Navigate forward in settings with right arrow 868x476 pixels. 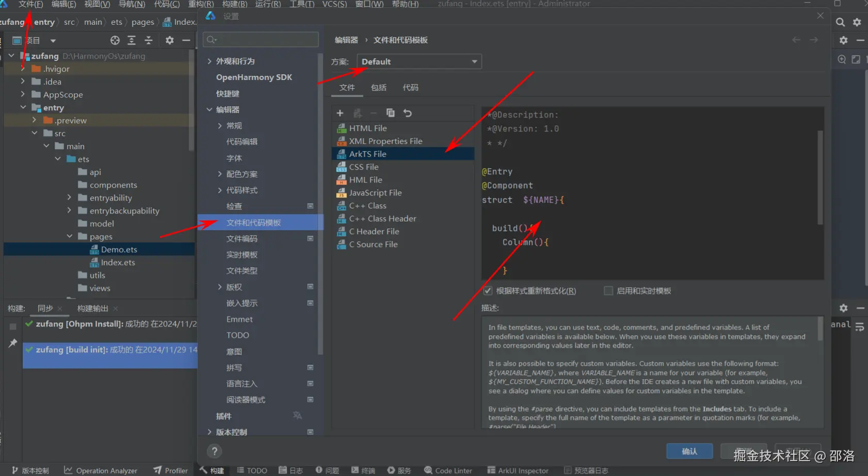click(x=814, y=40)
